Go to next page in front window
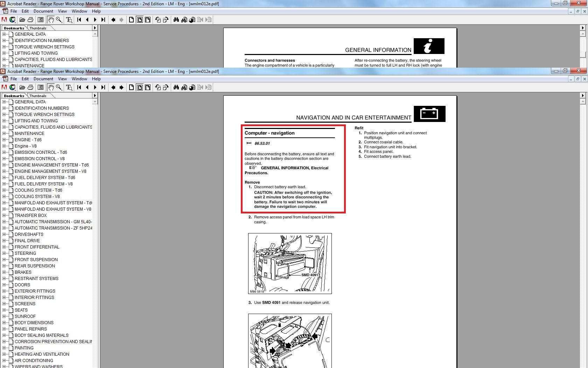The height and width of the screenshot is (368, 588). [95, 87]
